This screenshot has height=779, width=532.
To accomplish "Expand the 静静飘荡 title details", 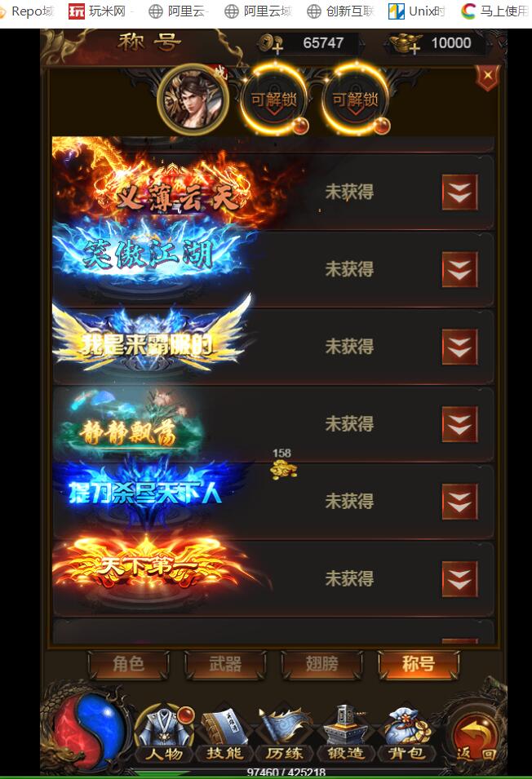I will [x=460, y=424].
